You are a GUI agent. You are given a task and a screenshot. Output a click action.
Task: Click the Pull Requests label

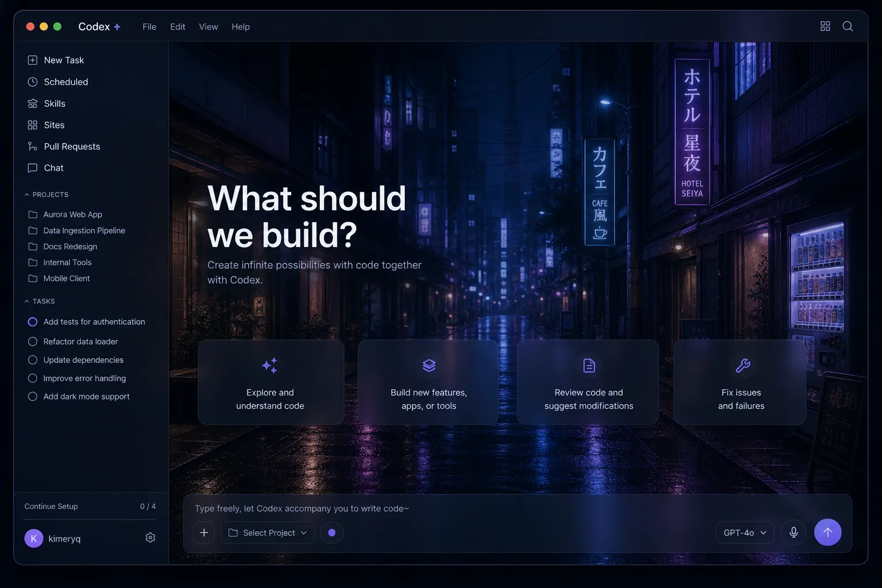pos(72,146)
